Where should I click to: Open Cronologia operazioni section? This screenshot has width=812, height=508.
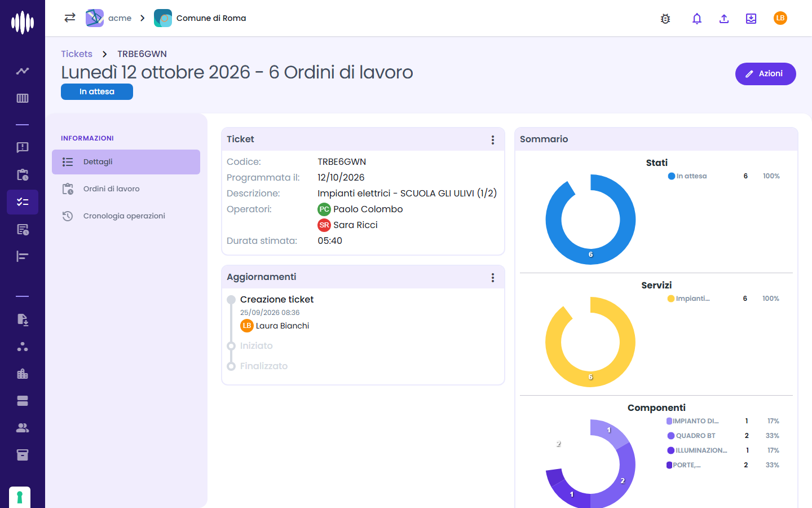[126, 216]
